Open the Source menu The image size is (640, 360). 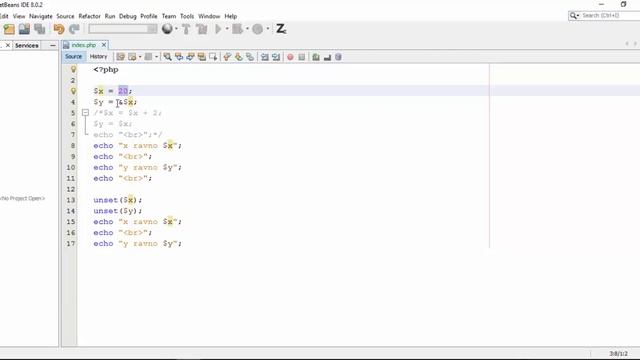click(x=65, y=16)
